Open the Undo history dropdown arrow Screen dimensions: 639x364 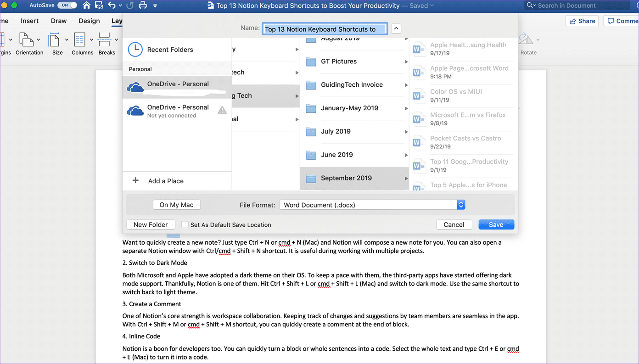pyautogui.click(x=120, y=6)
